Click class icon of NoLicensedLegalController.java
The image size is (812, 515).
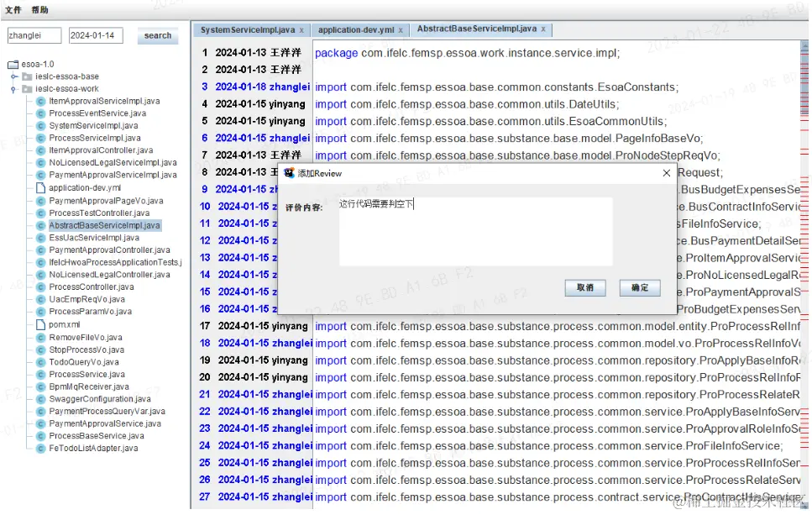pos(41,275)
